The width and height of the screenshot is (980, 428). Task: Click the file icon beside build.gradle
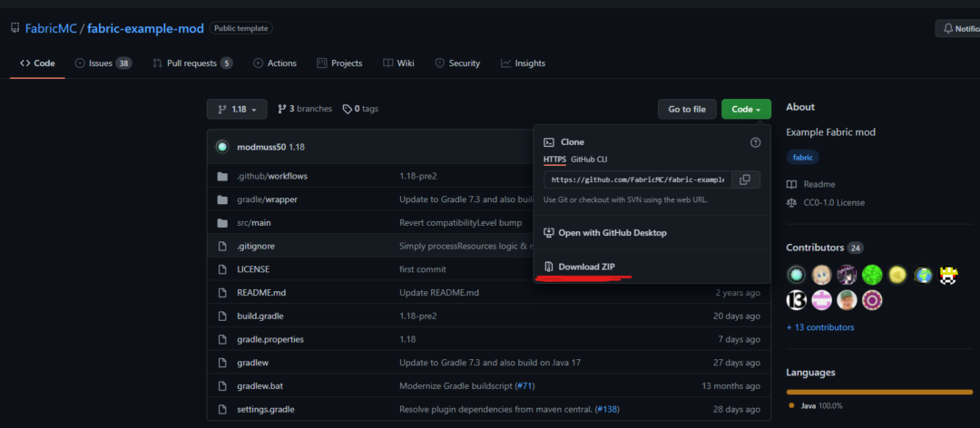pos(222,316)
